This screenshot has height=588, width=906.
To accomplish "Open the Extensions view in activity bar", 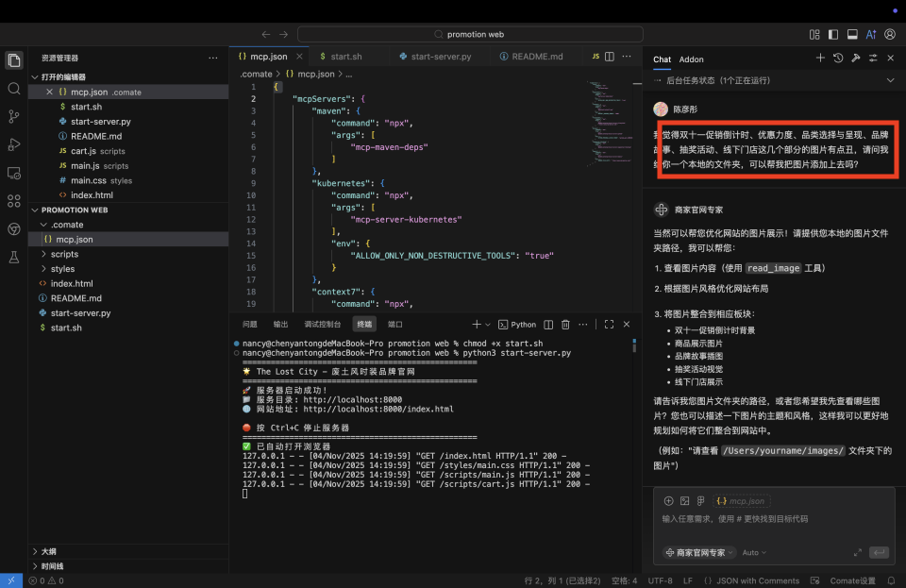I will [14, 201].
